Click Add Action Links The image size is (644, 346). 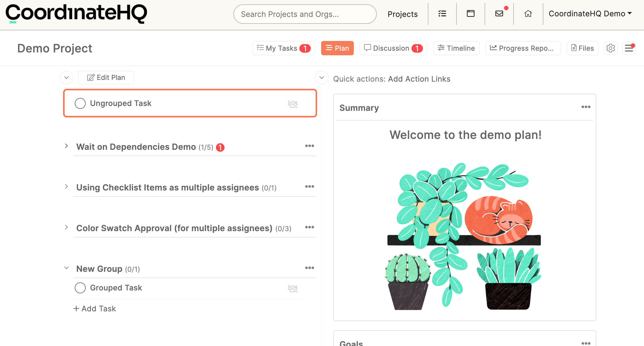419,79
